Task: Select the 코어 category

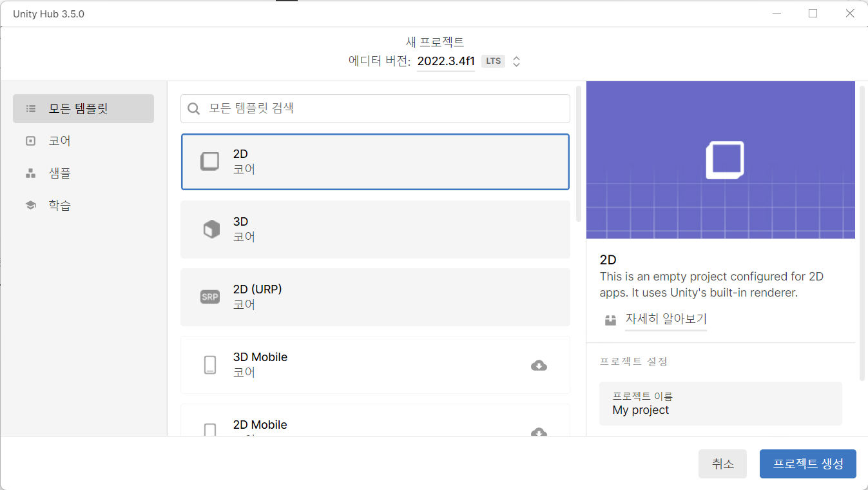Action: (83, 141)
